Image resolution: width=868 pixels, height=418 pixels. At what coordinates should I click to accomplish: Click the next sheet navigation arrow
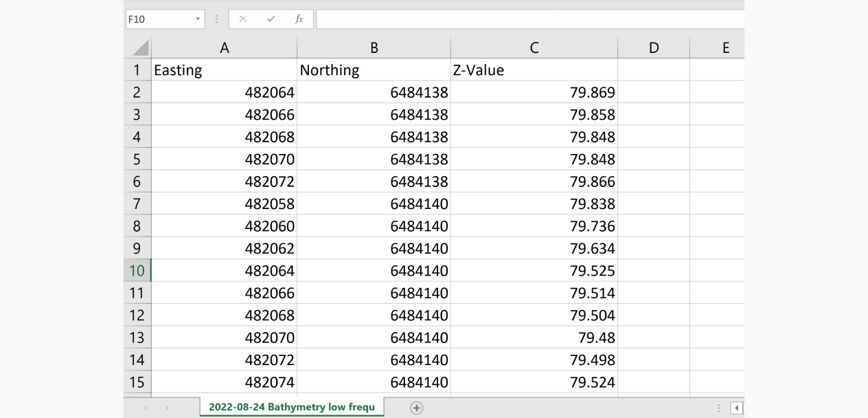tap(167, 408)
